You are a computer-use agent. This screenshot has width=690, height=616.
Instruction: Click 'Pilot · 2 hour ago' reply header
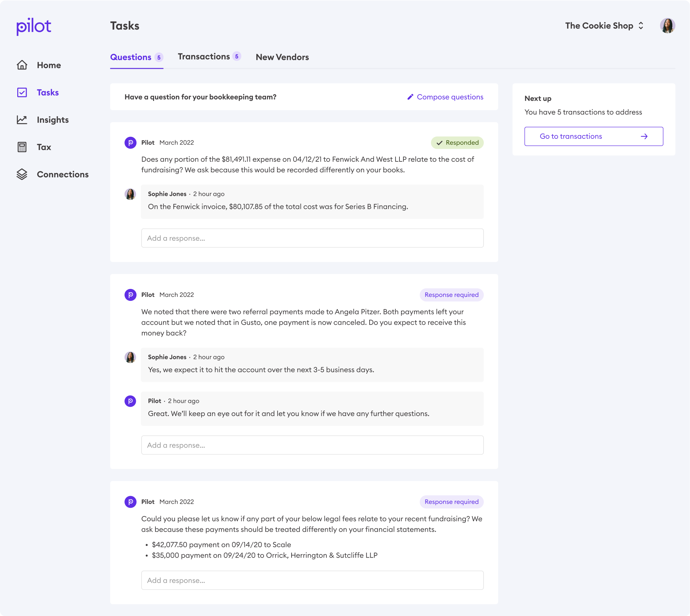point(174,401)
